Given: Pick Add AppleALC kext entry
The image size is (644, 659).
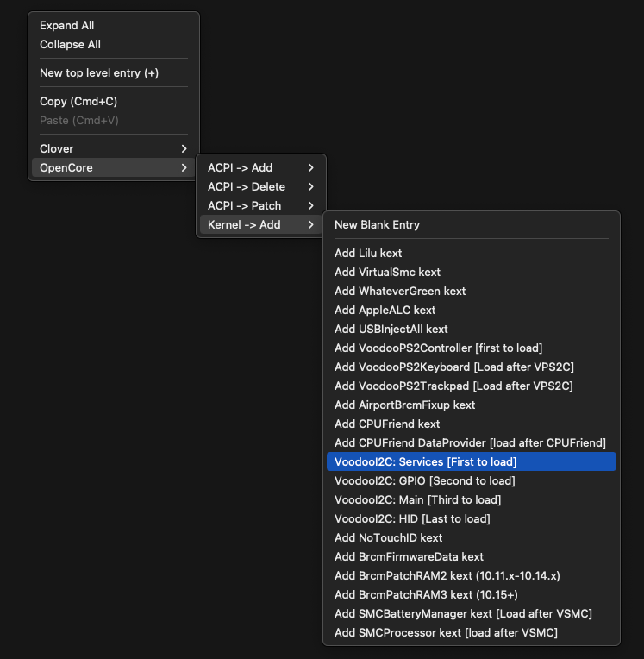Looking at the screenshot, I should click(385, 311).
